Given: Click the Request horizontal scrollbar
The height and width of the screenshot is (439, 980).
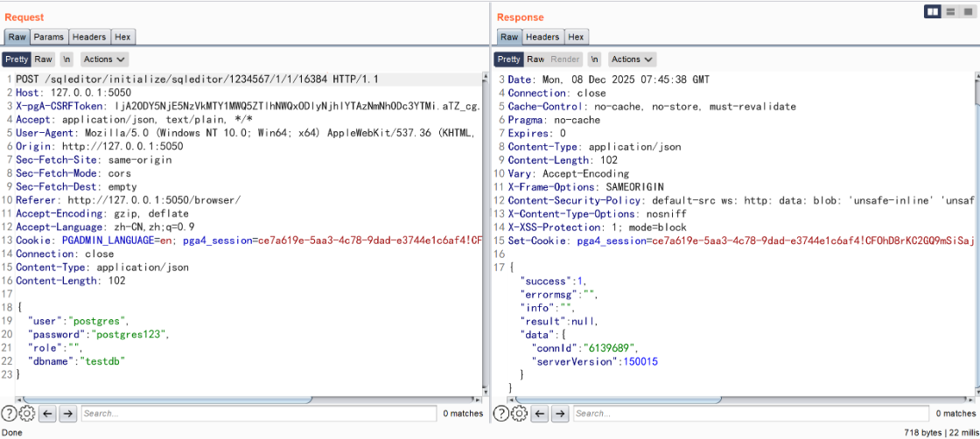Looking at the screenshot, I should [175, 400].
